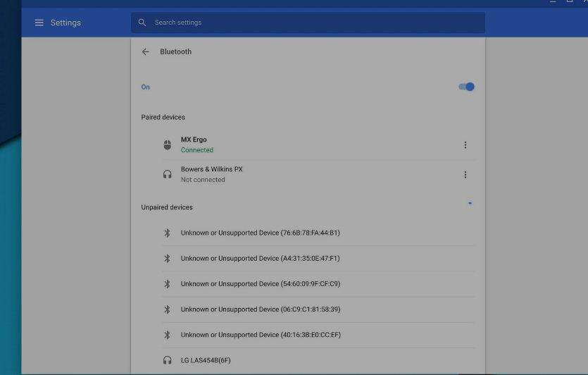This screenshot has width=588, height=375.
Task: Click the Settings title text
Action: coord(65,23)
